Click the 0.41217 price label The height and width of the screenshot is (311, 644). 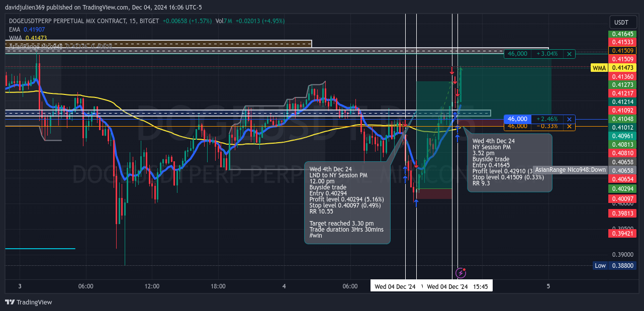pos(622,93)
